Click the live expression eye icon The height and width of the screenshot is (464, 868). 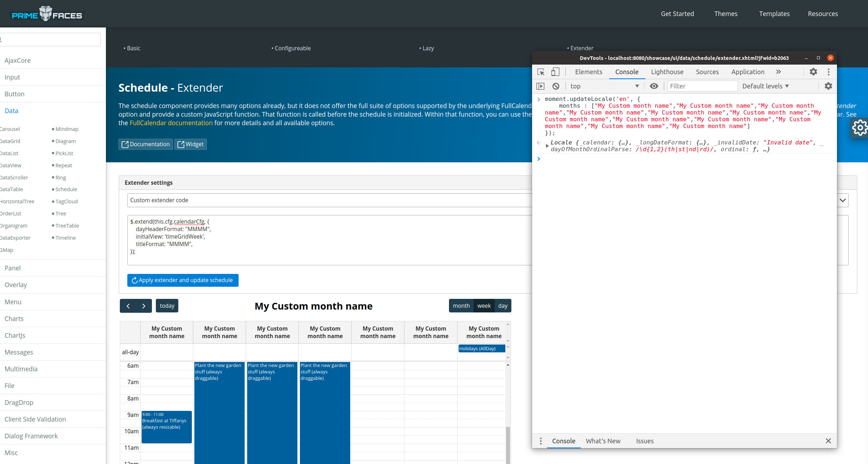pyautogui.click(x=654, y=86)
